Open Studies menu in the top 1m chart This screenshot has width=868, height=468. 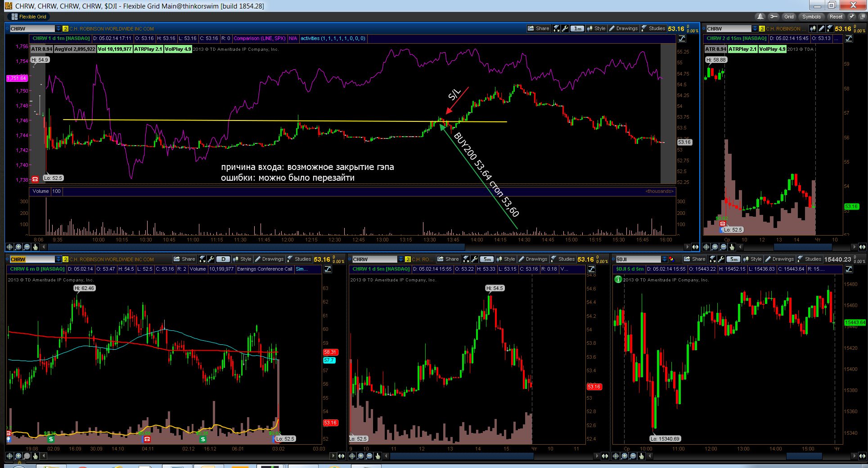(653, 28)
